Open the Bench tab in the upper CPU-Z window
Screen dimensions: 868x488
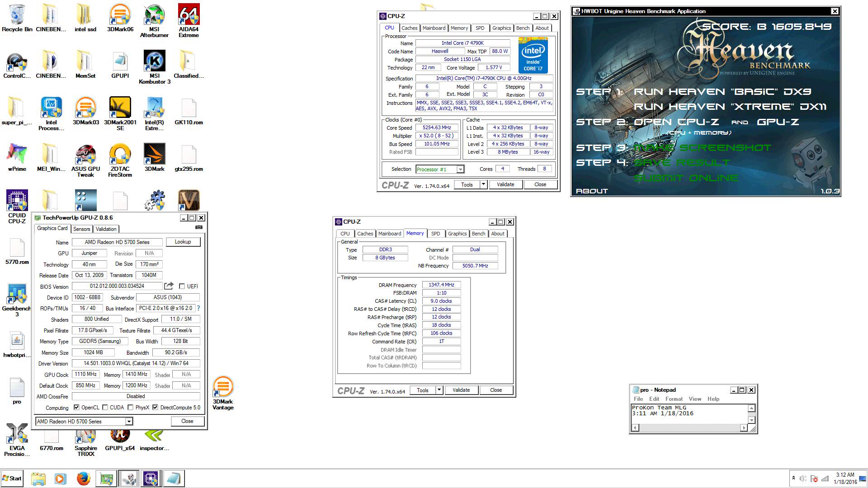click(x=523, y=28)
